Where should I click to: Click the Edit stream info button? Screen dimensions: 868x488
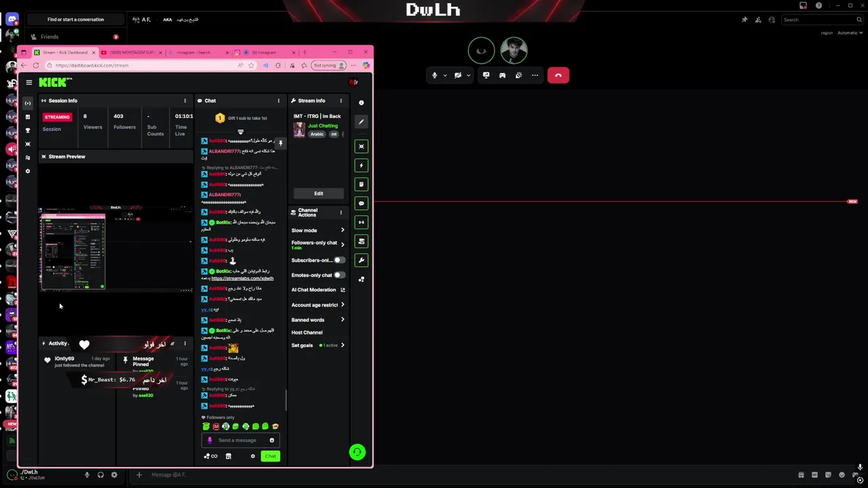point(318,193)
